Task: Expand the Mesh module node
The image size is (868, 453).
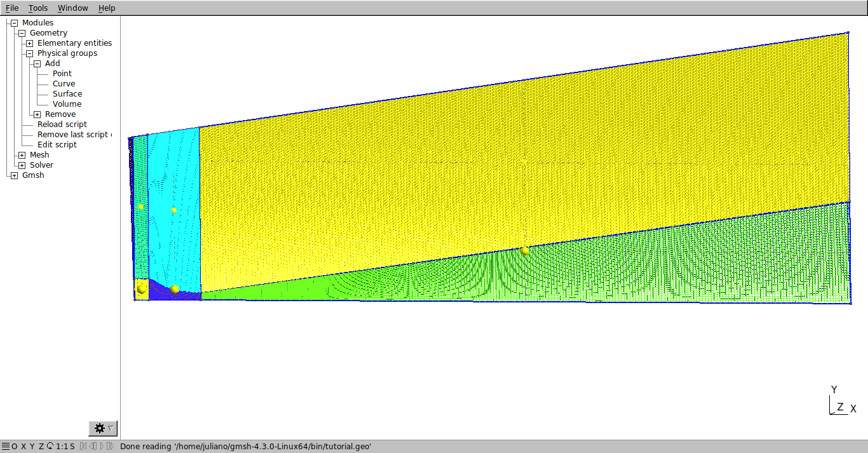Action: [x=22, y=155]
